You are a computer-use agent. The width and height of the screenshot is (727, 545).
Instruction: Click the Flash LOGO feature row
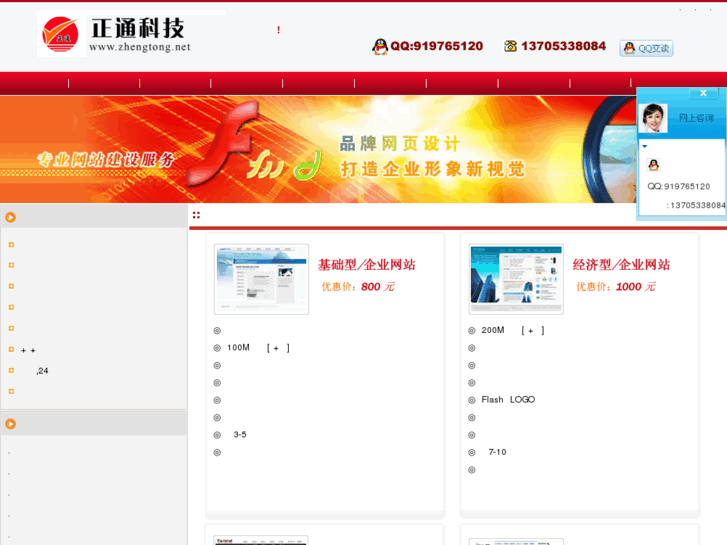[508, 400]
